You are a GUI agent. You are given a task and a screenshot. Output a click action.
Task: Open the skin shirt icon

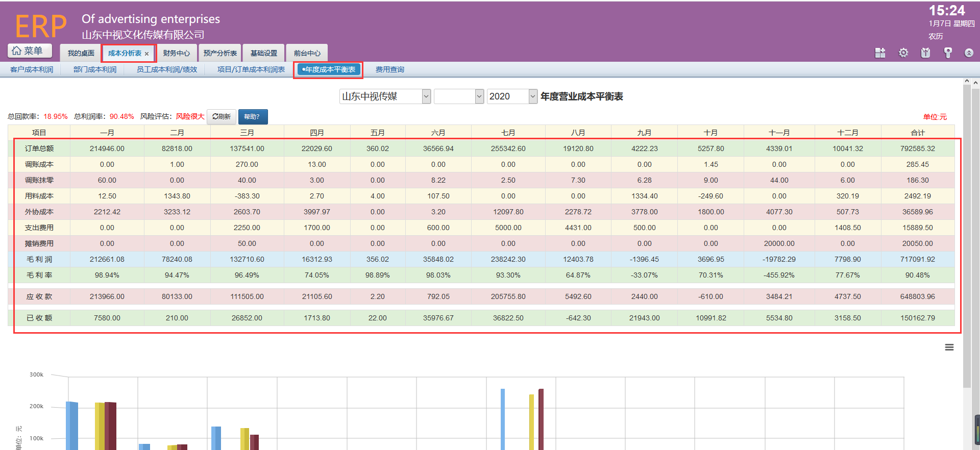[x=925, y=53]
